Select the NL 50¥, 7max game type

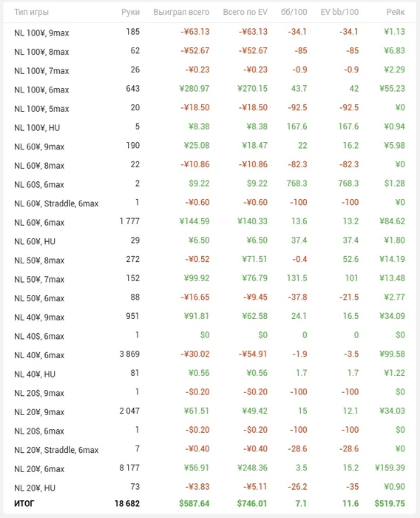[39, 280]
